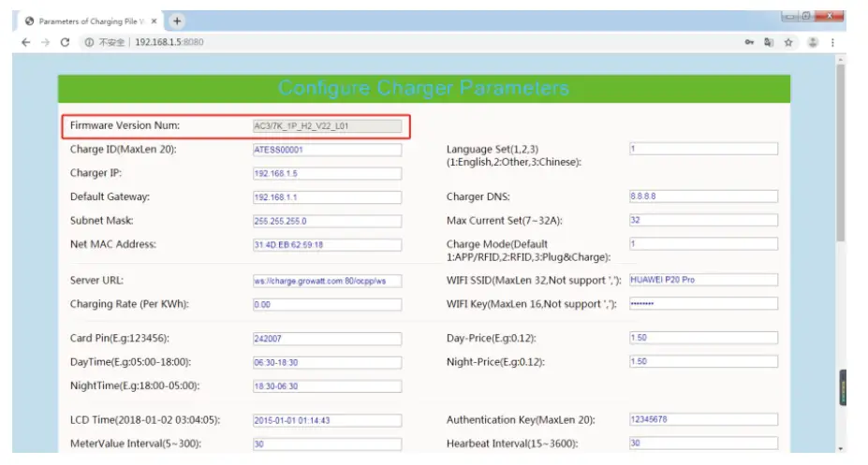Viewport: 868px width, 465px height.
Task: Edit the Max Current Set field
Action: tap(703, 220)
